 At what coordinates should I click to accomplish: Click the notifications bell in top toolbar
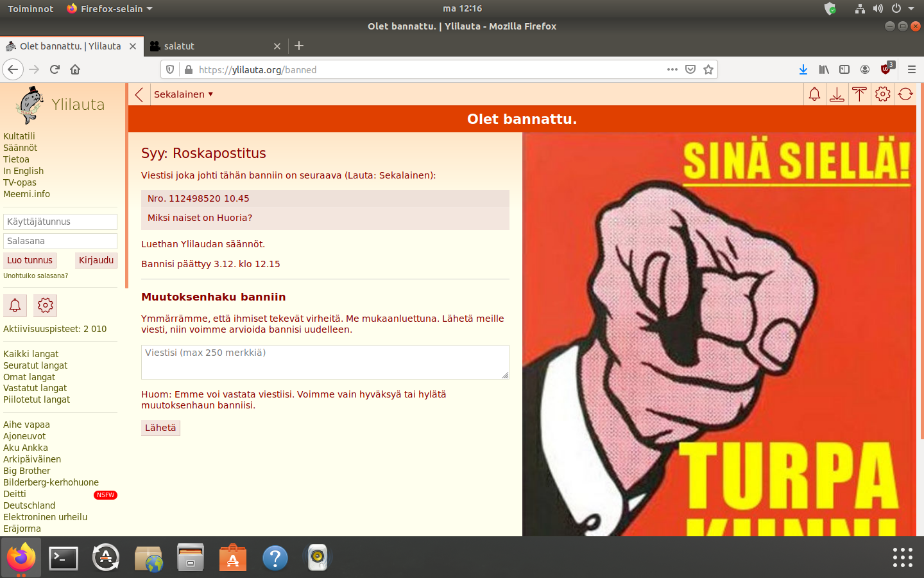[814, 94]
